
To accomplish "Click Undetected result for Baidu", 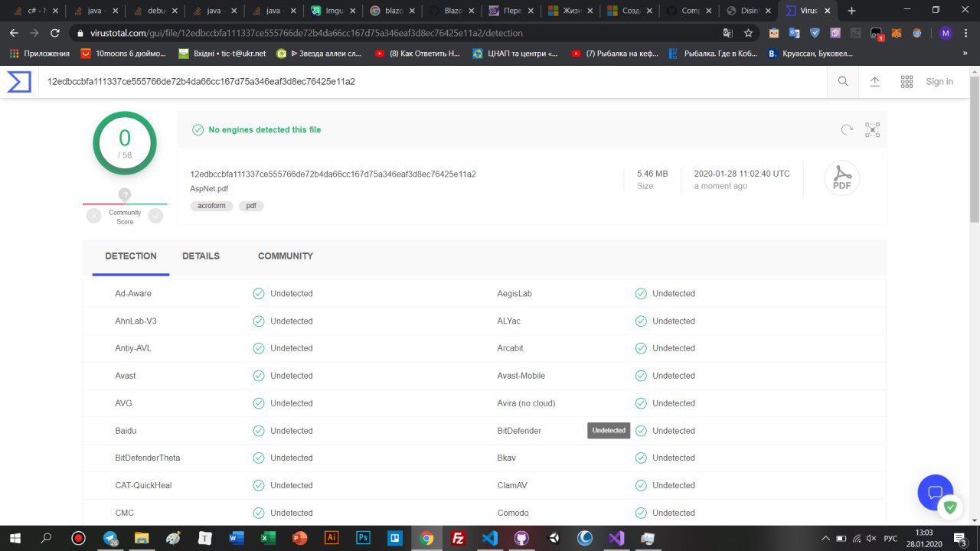I will point(292,431).
